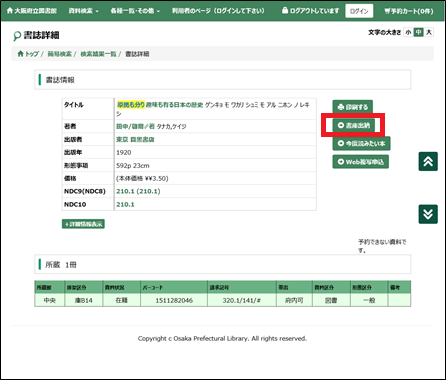
Task: Click the 書誌詳細 page heading magnifier icon
Action: 17,36
